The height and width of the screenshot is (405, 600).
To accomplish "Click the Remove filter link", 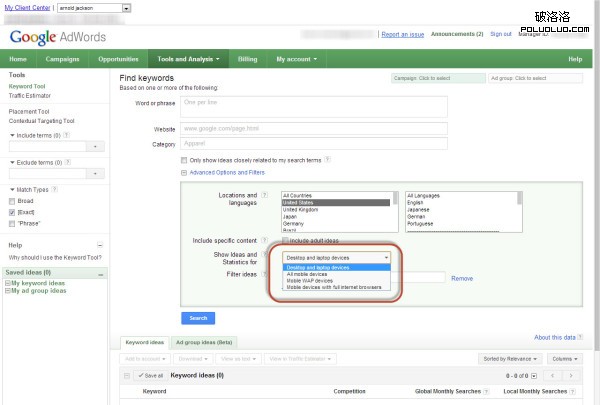I will (462, 278).
